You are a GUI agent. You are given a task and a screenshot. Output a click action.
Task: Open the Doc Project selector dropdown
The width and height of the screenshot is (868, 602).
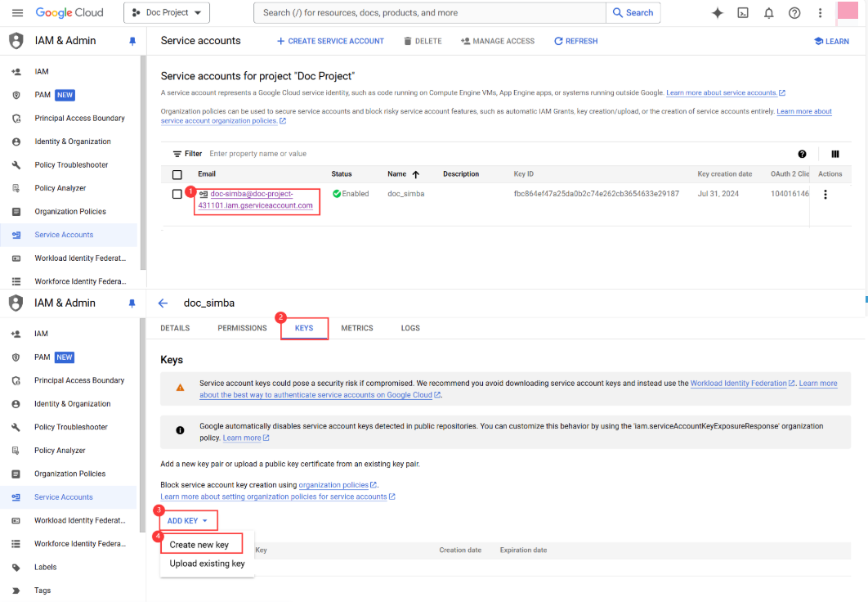[167, 13]
